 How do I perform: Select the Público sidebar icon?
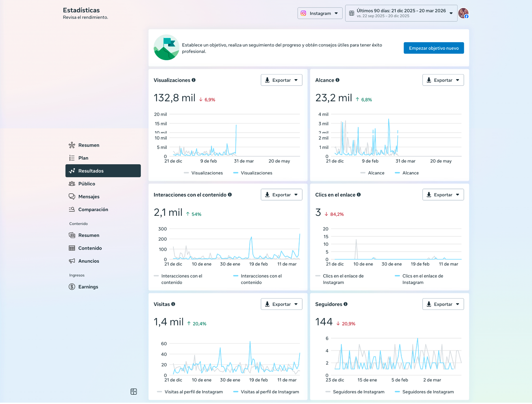[72, 184]
